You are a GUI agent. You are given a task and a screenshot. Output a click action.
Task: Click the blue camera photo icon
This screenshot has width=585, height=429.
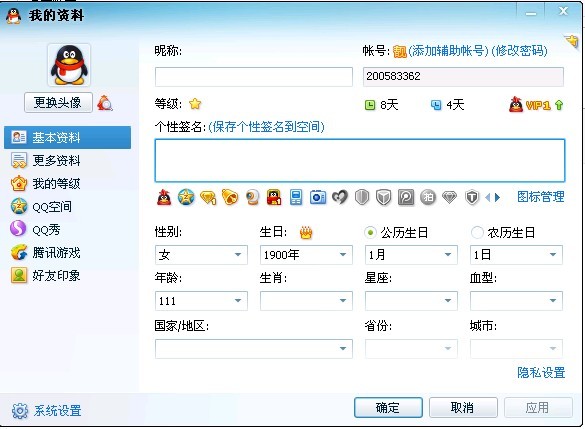pyautogui.click(x=318, y=197)
